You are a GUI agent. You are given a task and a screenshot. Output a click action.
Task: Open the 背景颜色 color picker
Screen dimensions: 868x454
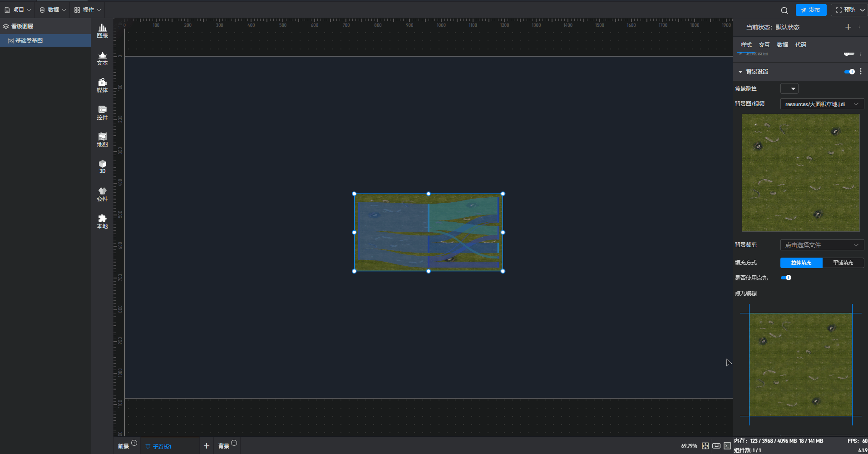pyautogui.click(x=789, y=88)
